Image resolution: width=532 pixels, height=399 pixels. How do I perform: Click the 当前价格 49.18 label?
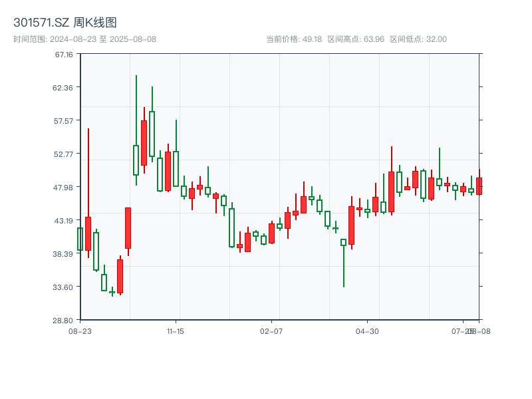(294, 39)
